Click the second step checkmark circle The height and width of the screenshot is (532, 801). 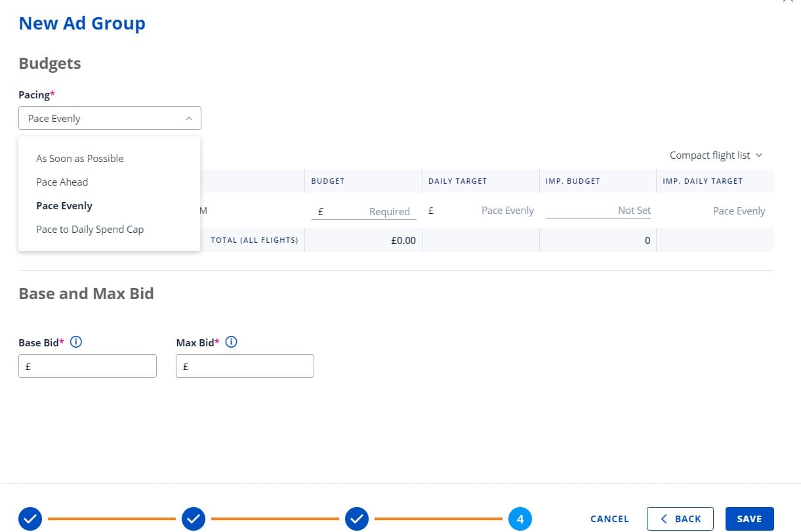pos(194,518)
